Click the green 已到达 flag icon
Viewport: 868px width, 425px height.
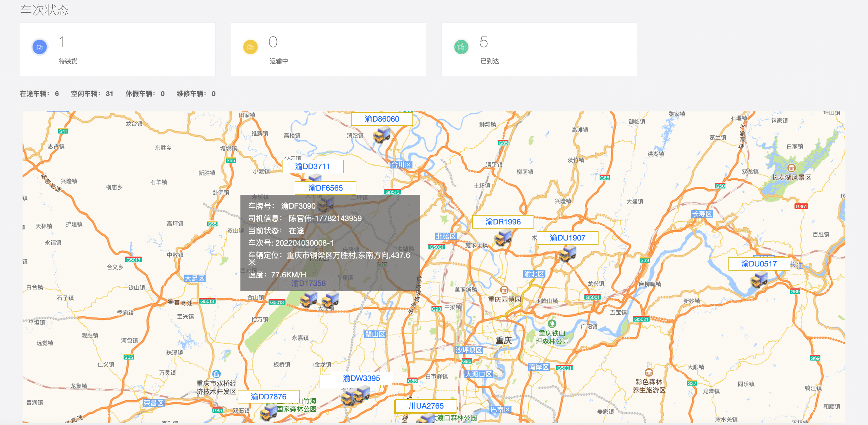[461, 47]
